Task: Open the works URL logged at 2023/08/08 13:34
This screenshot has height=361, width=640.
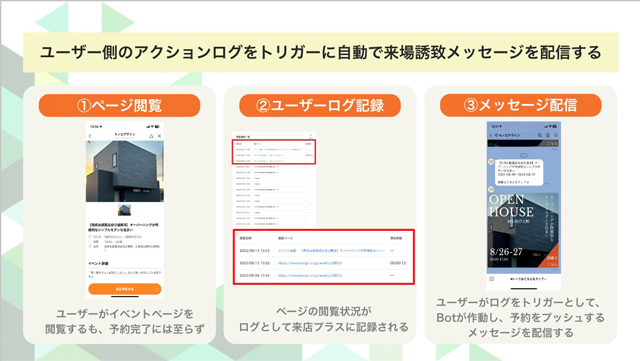Action: [310, 276]
